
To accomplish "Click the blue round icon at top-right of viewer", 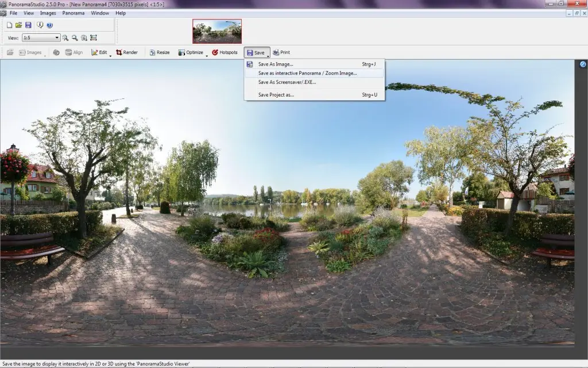I will pyautogui.click(x=583, y=64).
